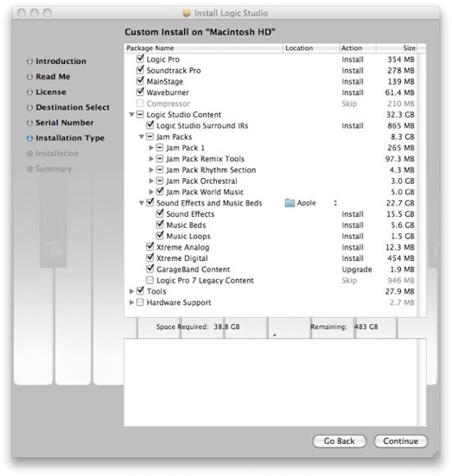Image resolution: width=452 pixels, height=476 pixels.
Task: Disable the Xtreme Analog checkbox
Action: pos(150,246)
